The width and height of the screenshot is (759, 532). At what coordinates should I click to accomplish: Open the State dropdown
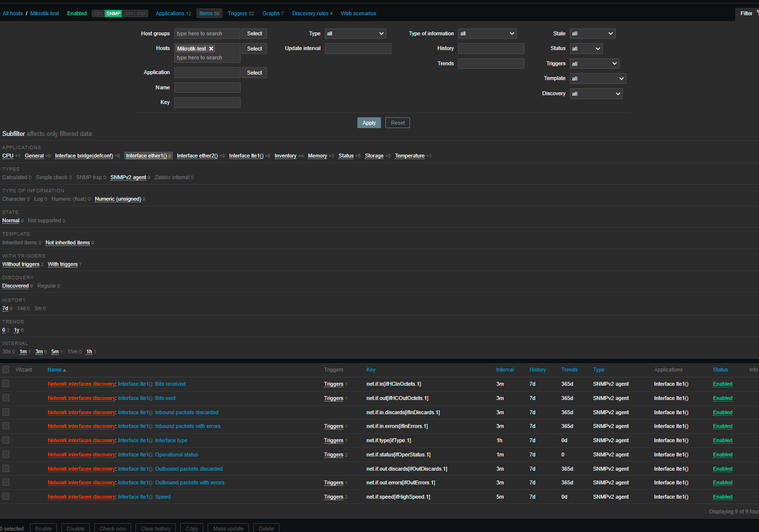(593, 33)
